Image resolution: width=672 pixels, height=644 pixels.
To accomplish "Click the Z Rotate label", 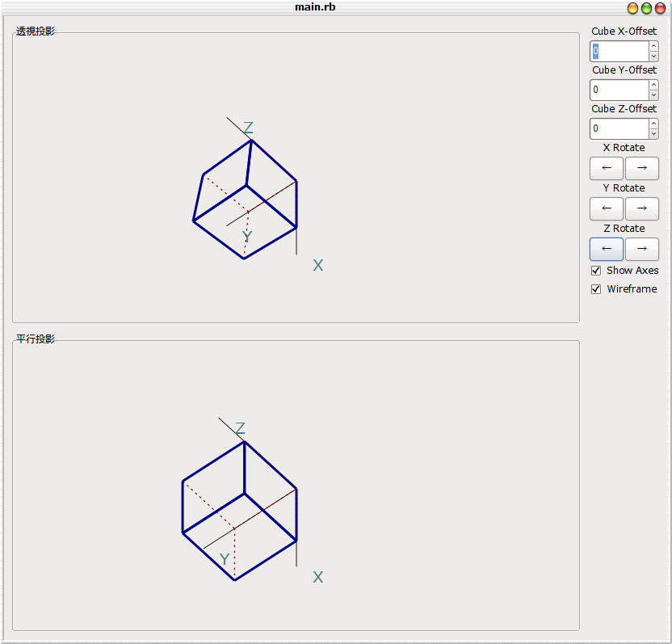I will [624, 229].
